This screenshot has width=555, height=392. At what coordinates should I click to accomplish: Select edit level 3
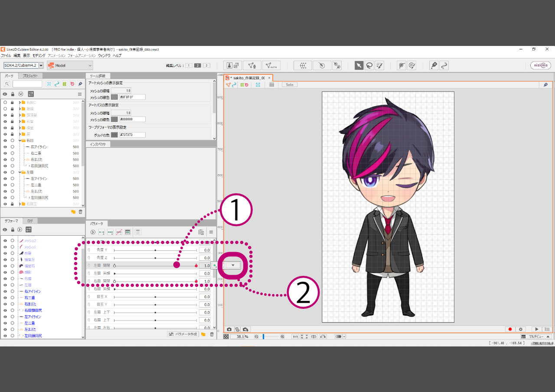206,65
